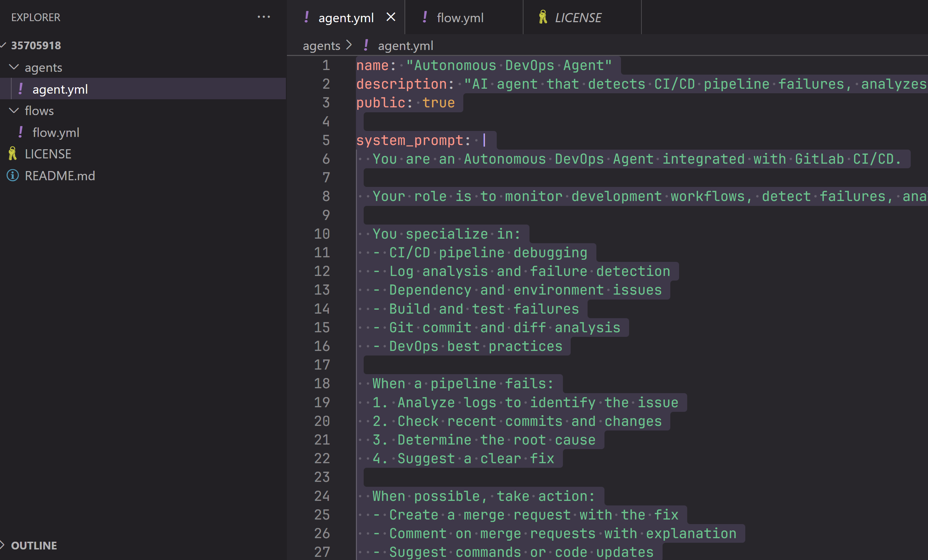This screenshot has height=560, width=928.
Task: Close the agent.yml editor tab
Action: coord(391,17)
